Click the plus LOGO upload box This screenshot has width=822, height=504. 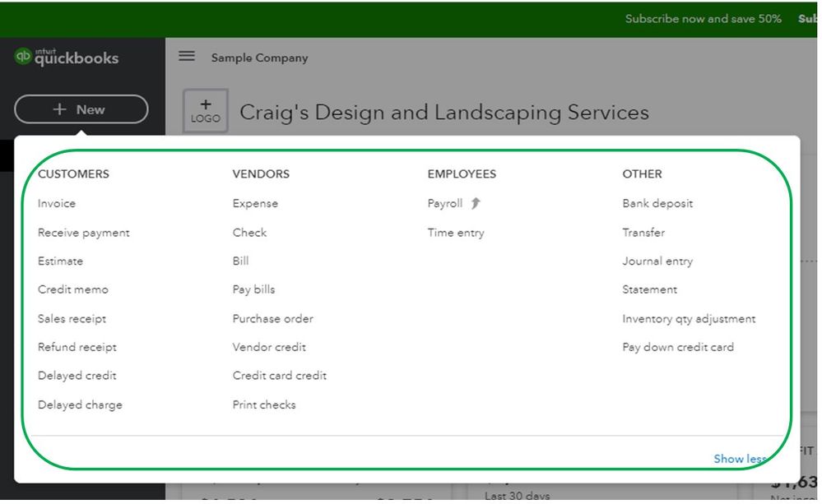click(x=206, y=111)
